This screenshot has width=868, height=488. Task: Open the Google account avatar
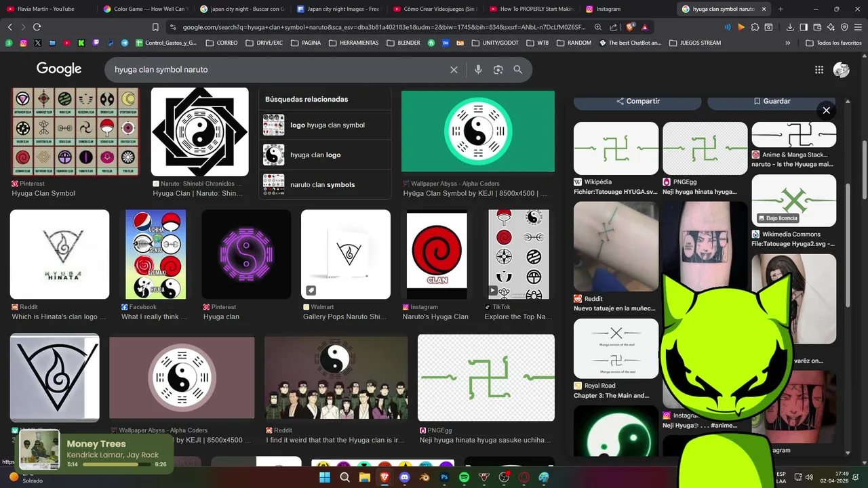842,70
